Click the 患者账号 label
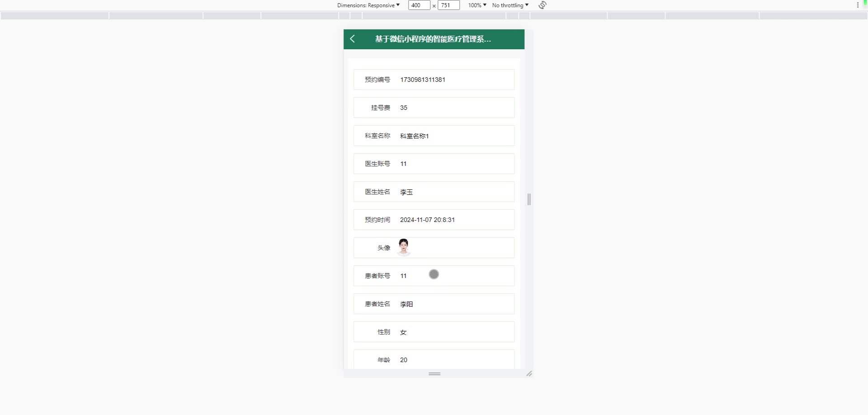The width and height of the screenshot is (868, 415). click(377, 276)
